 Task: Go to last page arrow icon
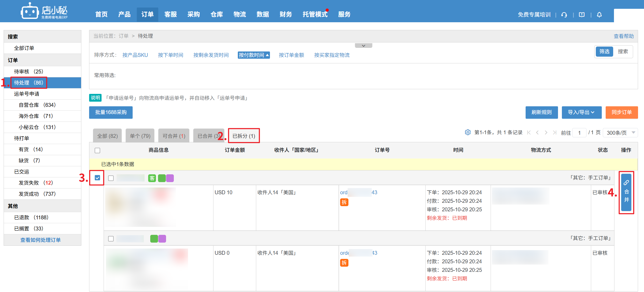(555, 132)
